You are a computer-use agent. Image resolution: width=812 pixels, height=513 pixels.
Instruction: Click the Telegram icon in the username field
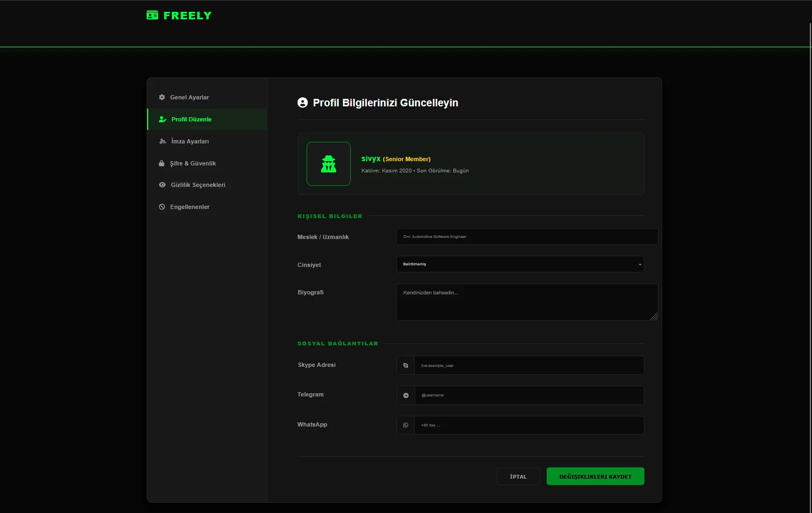[405, 395]
